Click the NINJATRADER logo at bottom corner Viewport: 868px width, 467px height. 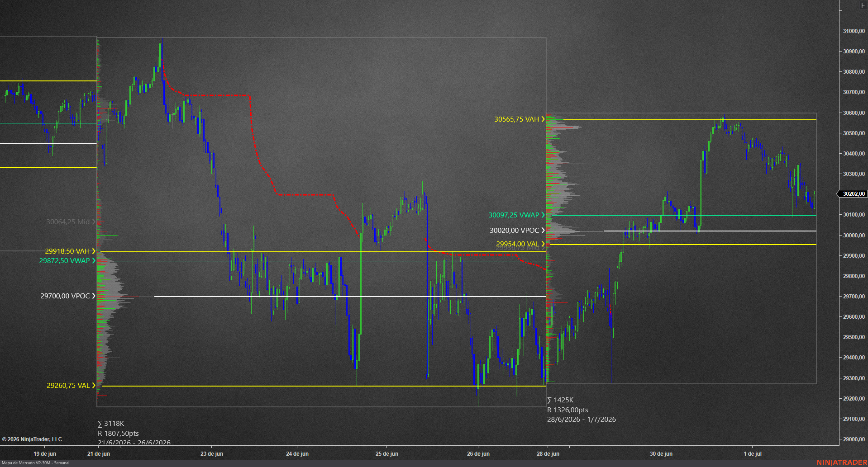842,462
